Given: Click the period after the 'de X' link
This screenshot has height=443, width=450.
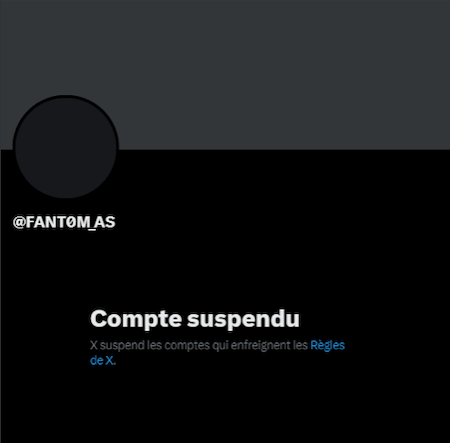Looking at the screenshot, I should point(115,364).
